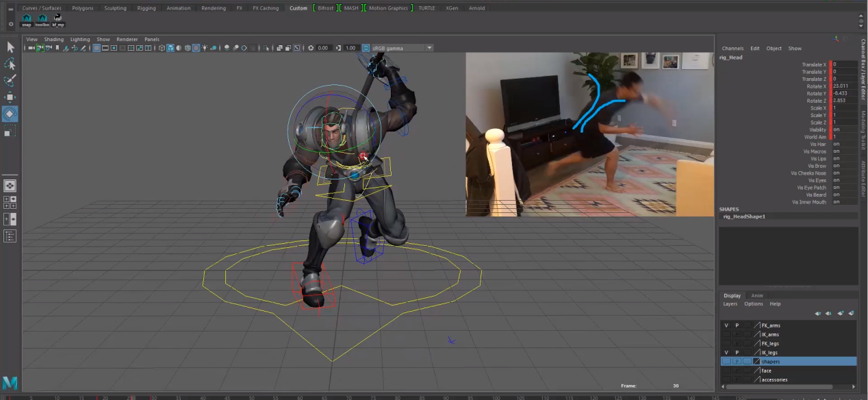Switch to the Anim layer tab
The image size is (868, 400).
pos(757,296)
